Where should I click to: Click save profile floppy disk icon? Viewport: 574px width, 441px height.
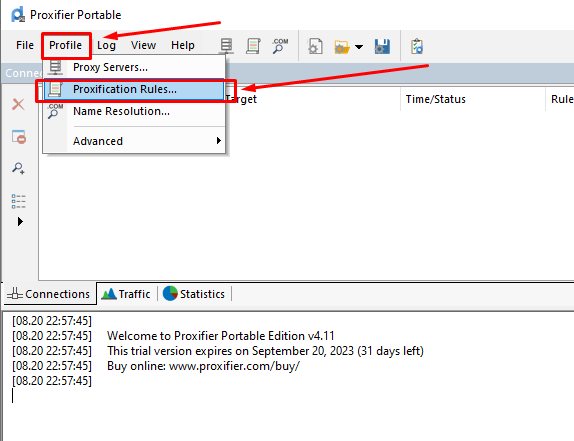pyautogui.click(x=383, y=46)
